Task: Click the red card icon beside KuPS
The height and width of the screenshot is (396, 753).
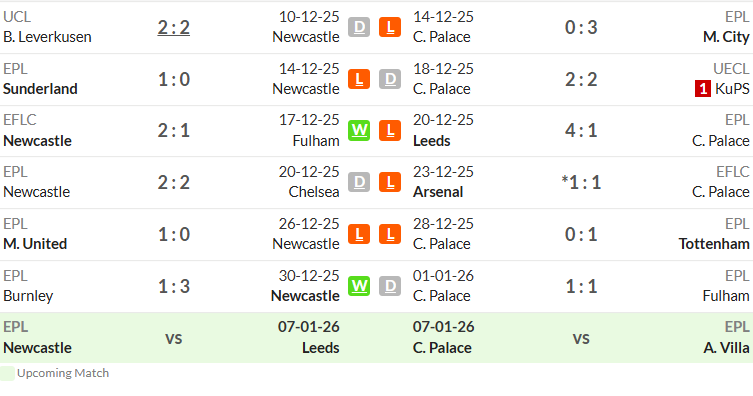Action: [703, 89]
